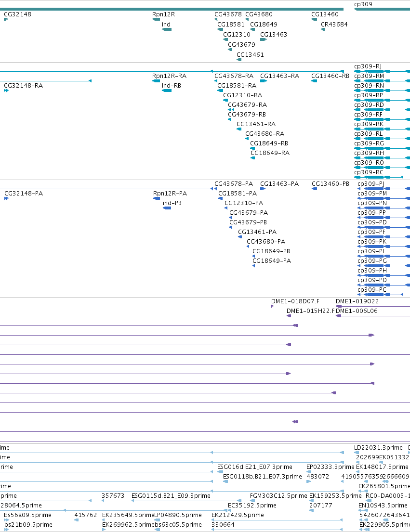Click the CG43680 gene label
Viewport: 410px width, 532px height.
(x=259, y=14)
